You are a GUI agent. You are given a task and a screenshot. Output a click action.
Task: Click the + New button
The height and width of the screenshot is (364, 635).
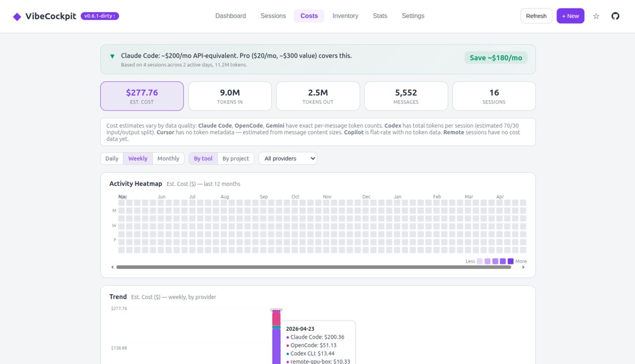click(570, 15)
